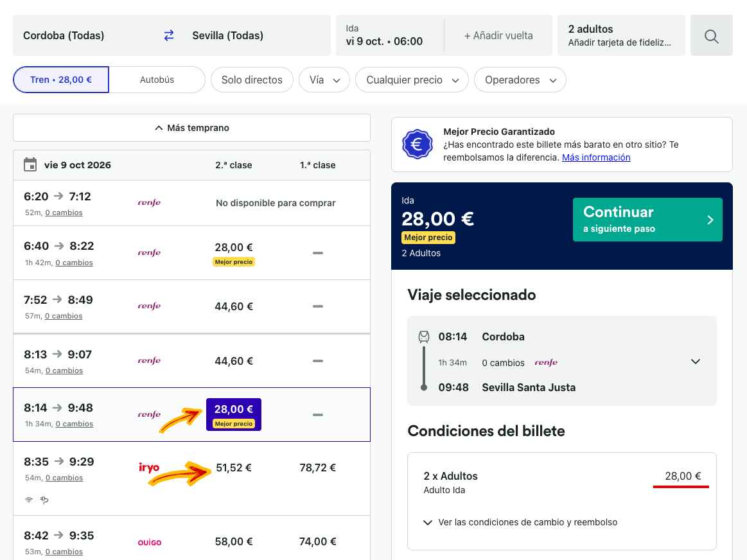The width and height of the screenshot is (747, 560).
Task: Click the 6:20 → 7:12 trip times
Action: (57, 196)
